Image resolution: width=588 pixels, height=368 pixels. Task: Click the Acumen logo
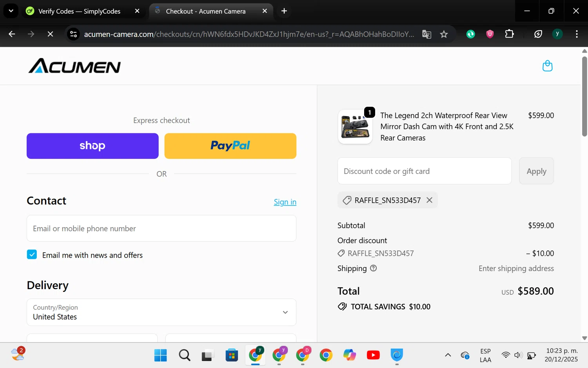74,66
